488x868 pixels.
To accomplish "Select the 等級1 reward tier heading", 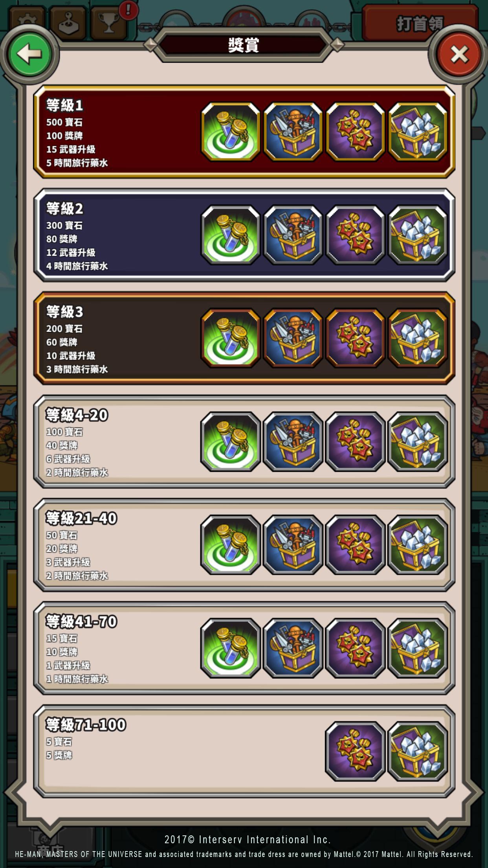I will pos(65,105).
